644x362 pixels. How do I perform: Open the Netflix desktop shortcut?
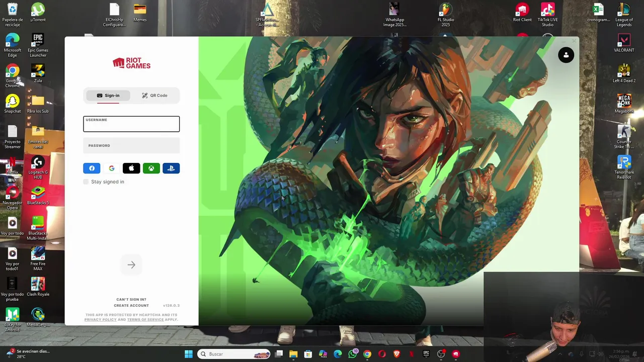(13, 165)
